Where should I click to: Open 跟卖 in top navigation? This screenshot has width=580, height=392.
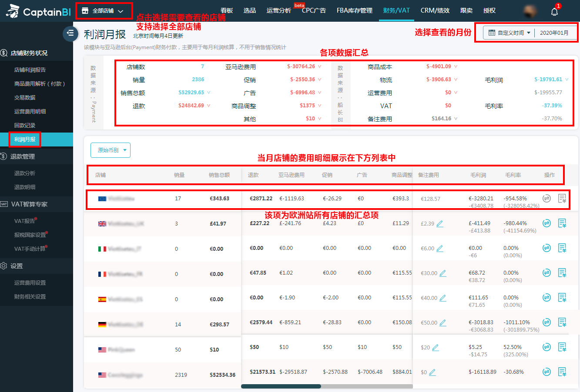(x=466, y=10)
